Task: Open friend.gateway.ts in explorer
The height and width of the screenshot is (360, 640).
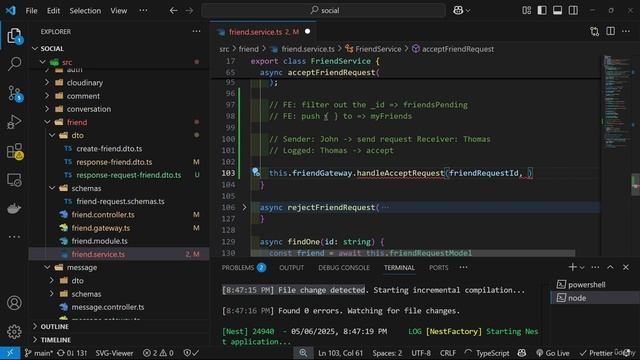Action: [101, 228]
